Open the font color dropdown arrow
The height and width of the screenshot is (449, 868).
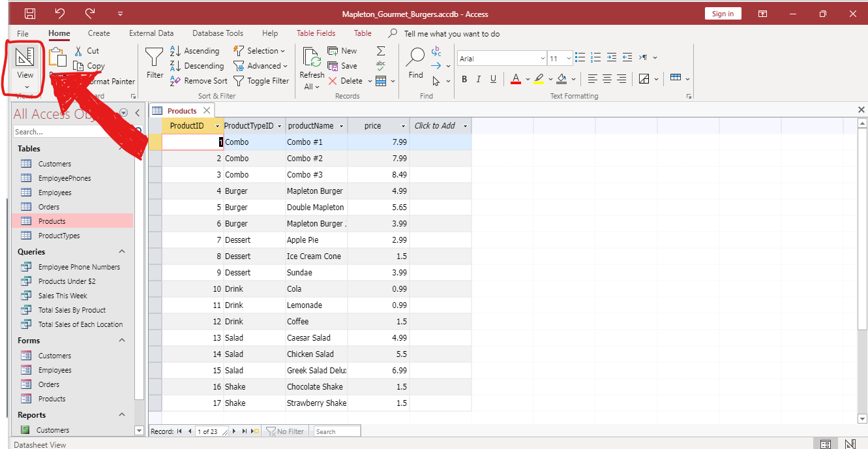click(527, 80)
